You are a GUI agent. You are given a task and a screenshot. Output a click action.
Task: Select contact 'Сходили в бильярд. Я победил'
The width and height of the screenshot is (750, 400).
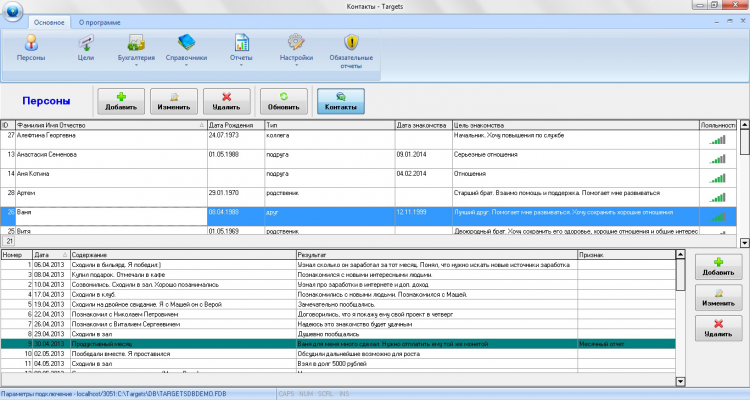[338, 265]
